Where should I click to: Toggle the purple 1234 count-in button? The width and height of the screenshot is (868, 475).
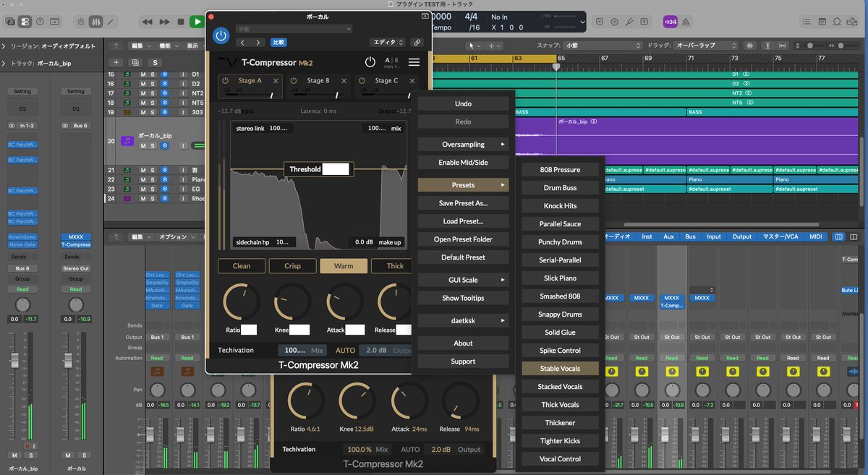pyautogui.click(x=671, y=22)
